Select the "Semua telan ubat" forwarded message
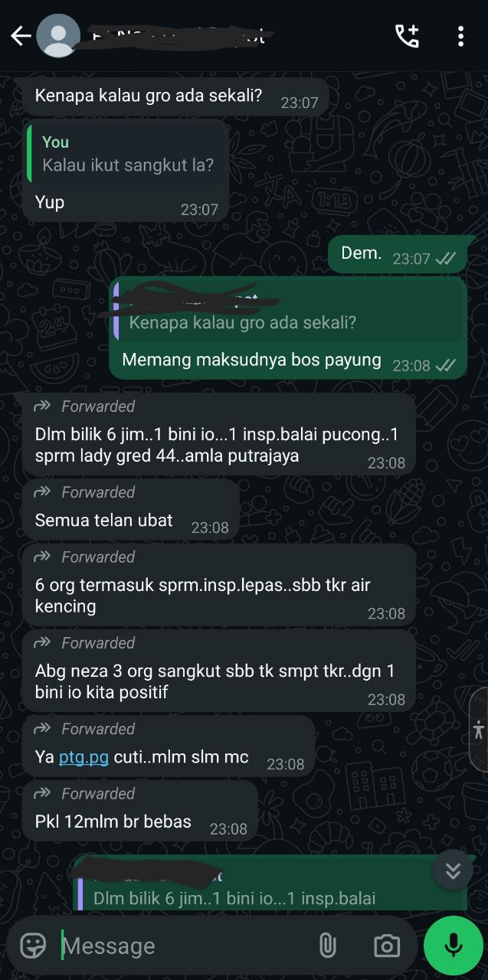488x980 pixels. point(131,510)
